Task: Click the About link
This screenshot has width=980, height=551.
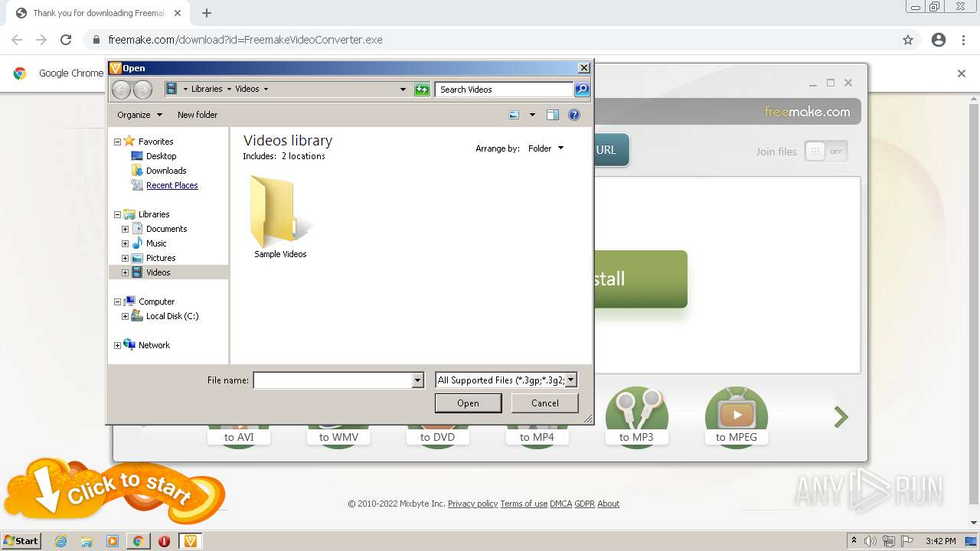Action: [x=608, y=504]
